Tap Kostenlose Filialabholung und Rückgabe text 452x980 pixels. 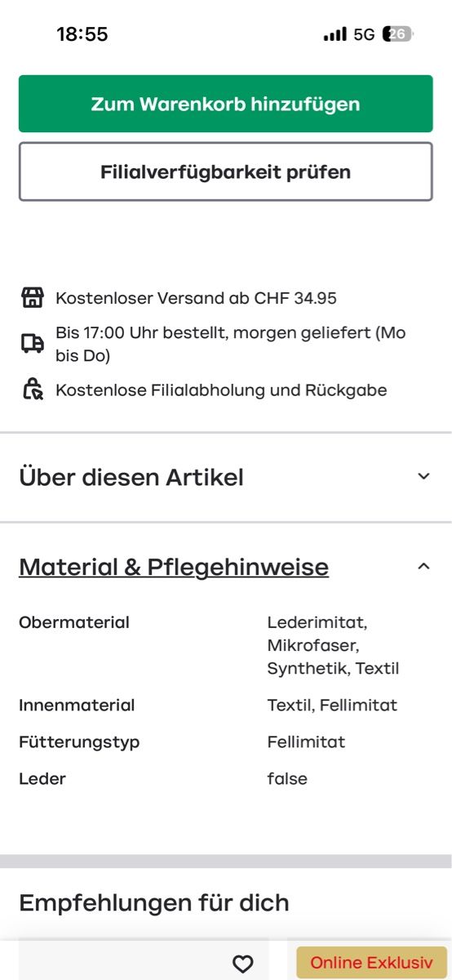tap(221, 390)
